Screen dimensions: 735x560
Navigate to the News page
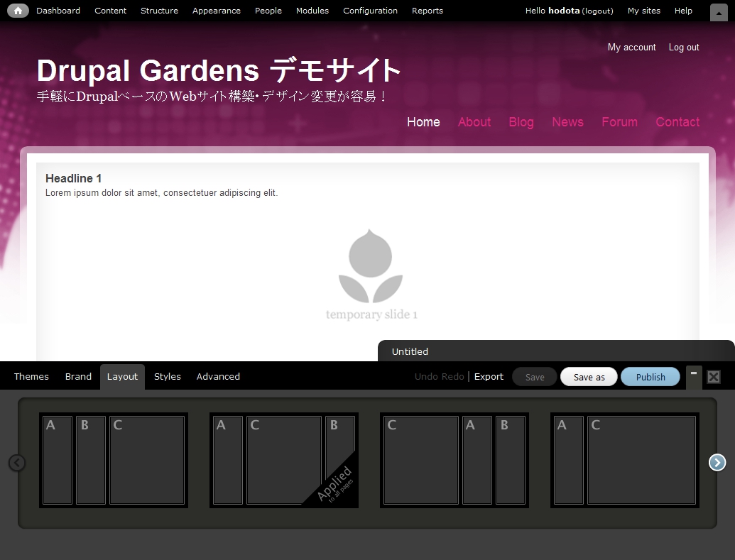(x=567, y=122)
